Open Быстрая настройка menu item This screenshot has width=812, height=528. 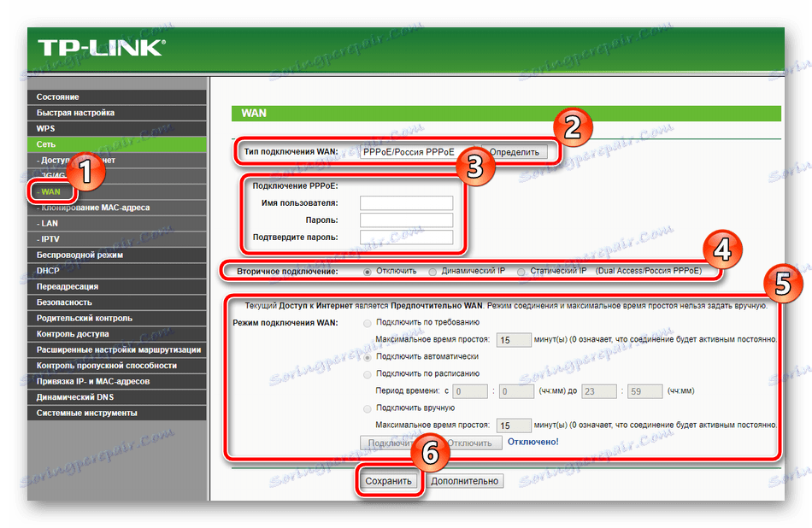point(116,112)
